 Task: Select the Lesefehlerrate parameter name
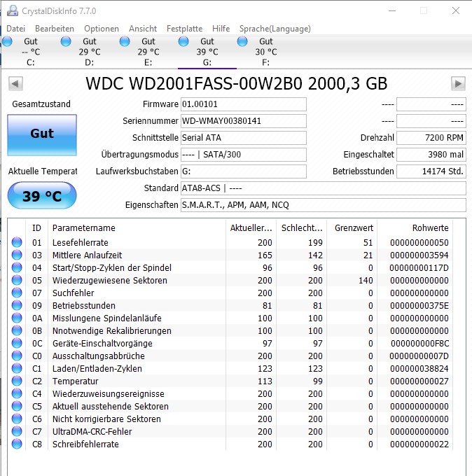coord(81,243)
